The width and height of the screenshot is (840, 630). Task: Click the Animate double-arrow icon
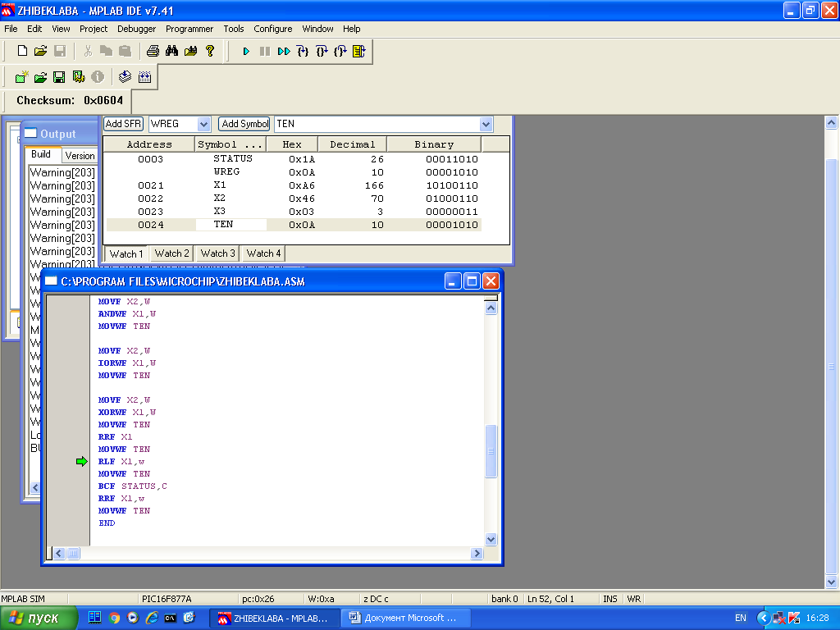coord(283,52)
